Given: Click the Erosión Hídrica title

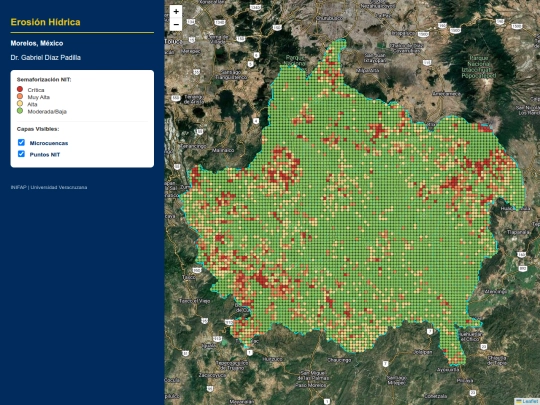Looking at the screenshot, I should click(x=45, y=22).
